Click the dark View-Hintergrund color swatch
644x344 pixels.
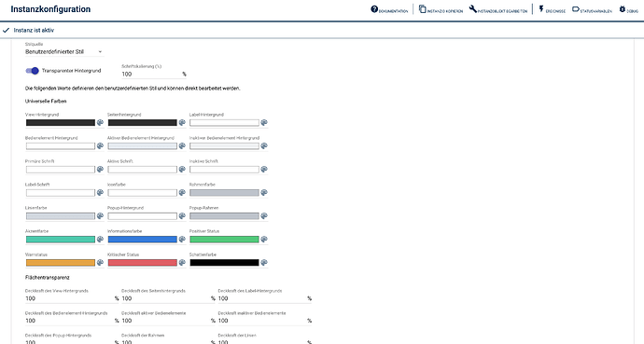coord(61,123)
